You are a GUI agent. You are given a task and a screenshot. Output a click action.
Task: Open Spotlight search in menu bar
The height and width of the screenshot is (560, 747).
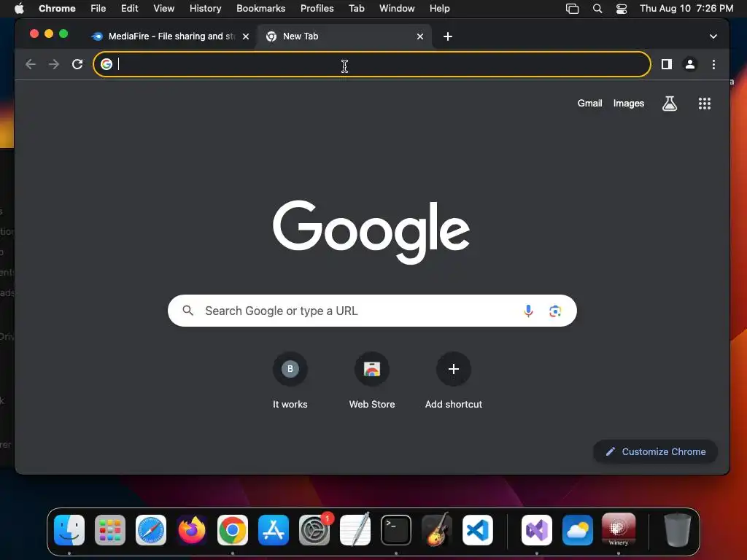tap(597, 9)
